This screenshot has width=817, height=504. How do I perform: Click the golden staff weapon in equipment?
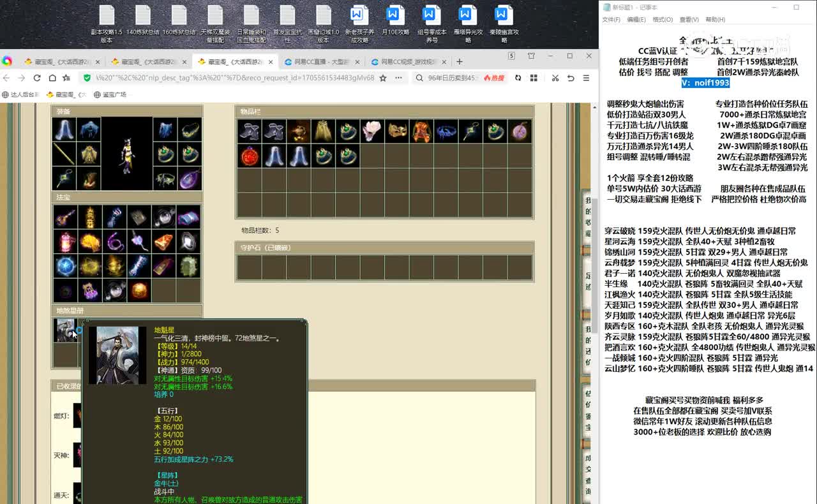[64, 154]
